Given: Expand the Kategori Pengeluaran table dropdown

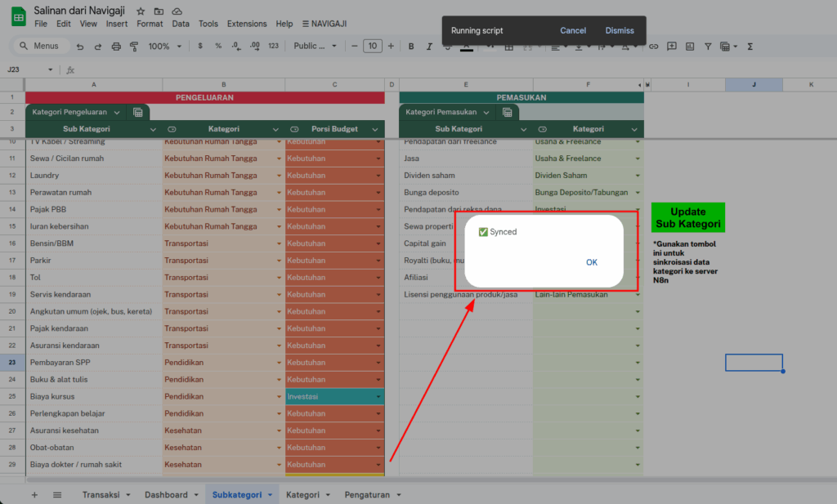Looking at the screenshot, I should pyautogui.click(x=116, y=112).
